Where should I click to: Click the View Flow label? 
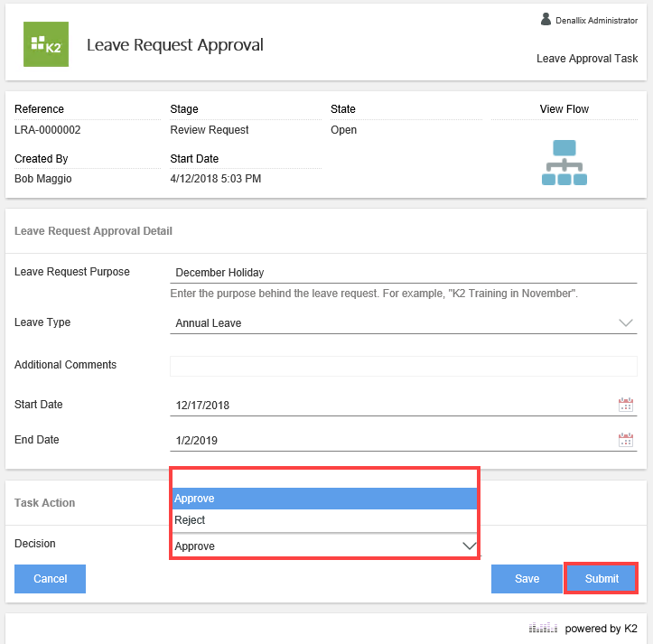tap(564, 109)
